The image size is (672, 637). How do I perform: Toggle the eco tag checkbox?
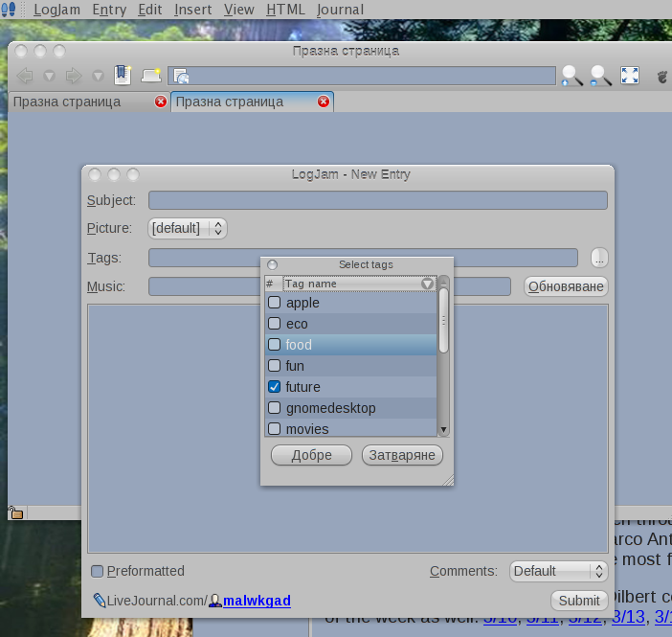(275, 324)
